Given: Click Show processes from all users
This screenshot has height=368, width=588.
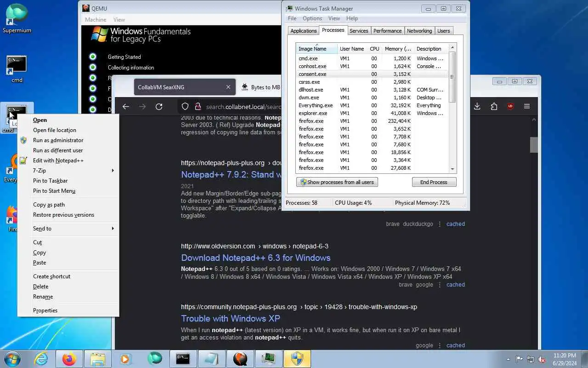Looking at the screenshot, I should click(337, 182).
